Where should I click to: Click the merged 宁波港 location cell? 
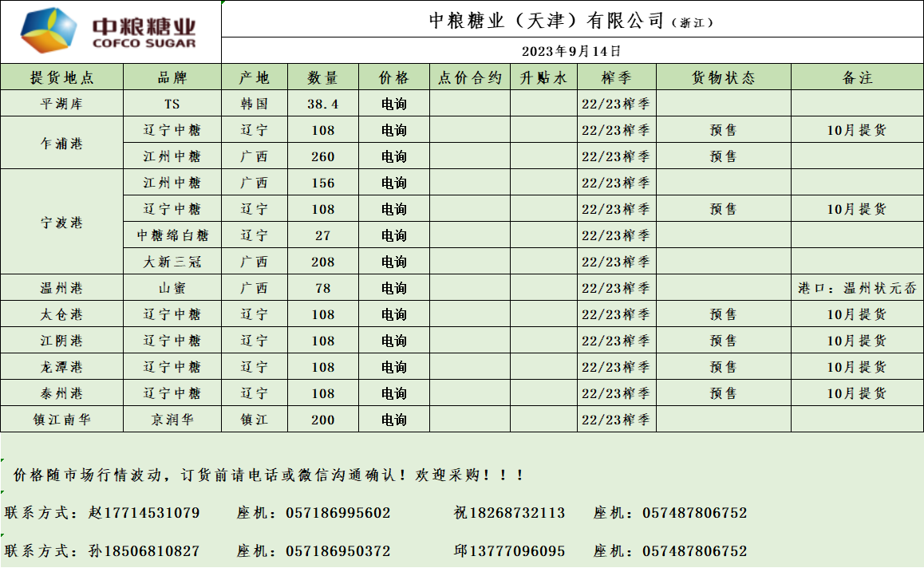coord(61,223)
